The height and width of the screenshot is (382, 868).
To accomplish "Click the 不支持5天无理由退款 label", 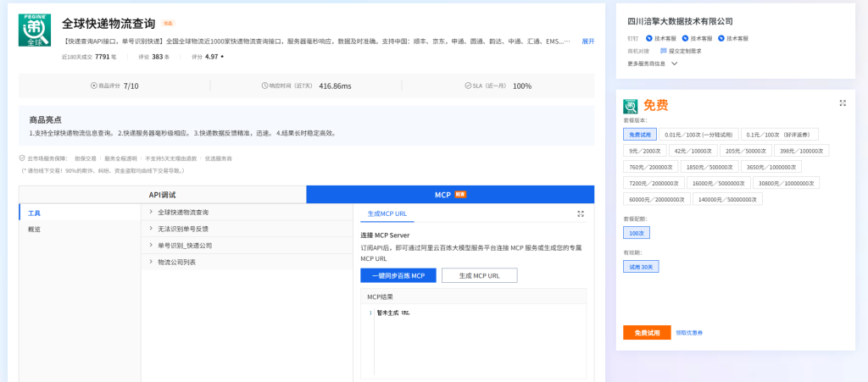I will 171,158.
